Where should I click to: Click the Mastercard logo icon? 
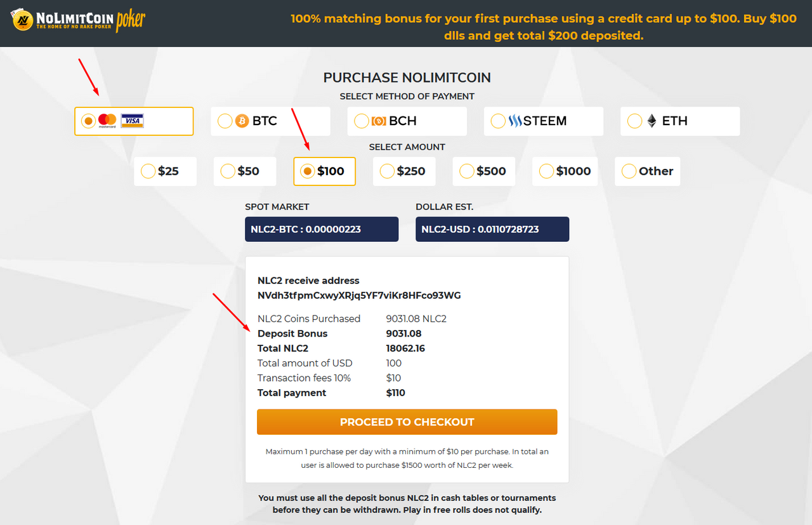[108, 121]
